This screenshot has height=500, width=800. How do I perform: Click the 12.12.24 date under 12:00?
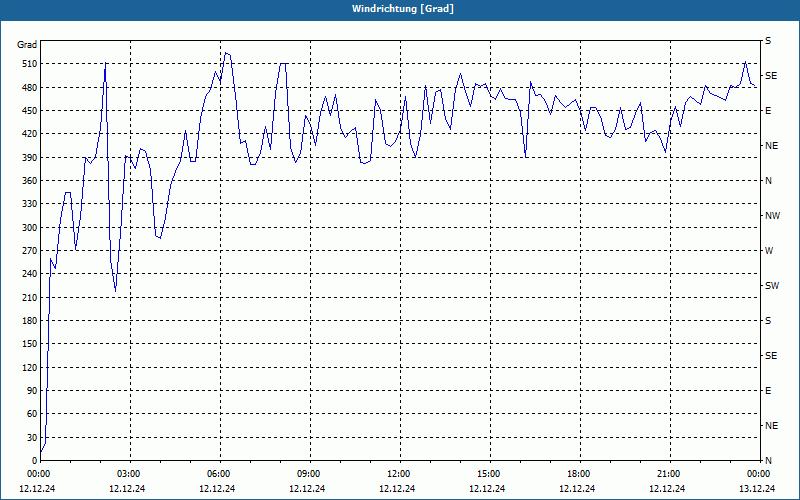pyautogui.click(x=397, y=488)
